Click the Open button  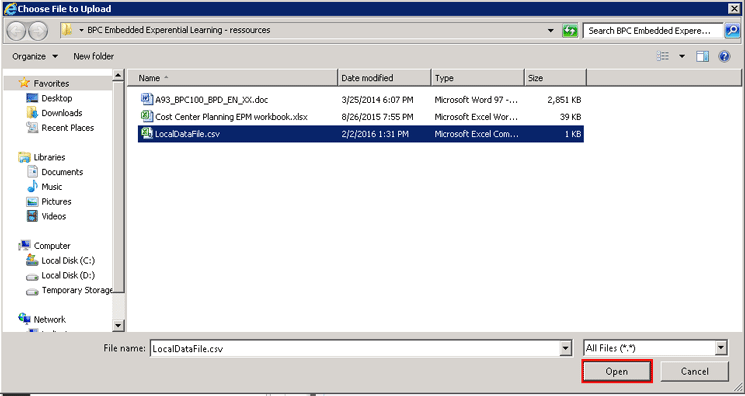pyautogui.click(x=617, y=371)
